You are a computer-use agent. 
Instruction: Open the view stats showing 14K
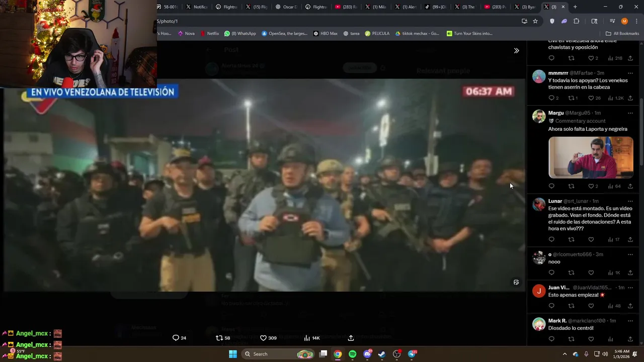pos(312,338)
